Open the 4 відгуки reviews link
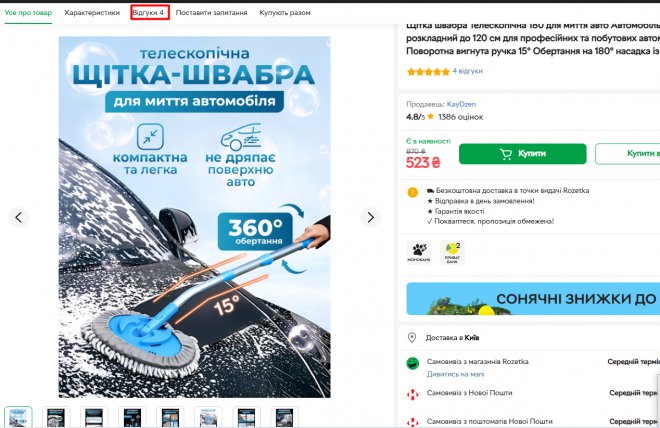The image size is (660, 428). click(468, 71)
